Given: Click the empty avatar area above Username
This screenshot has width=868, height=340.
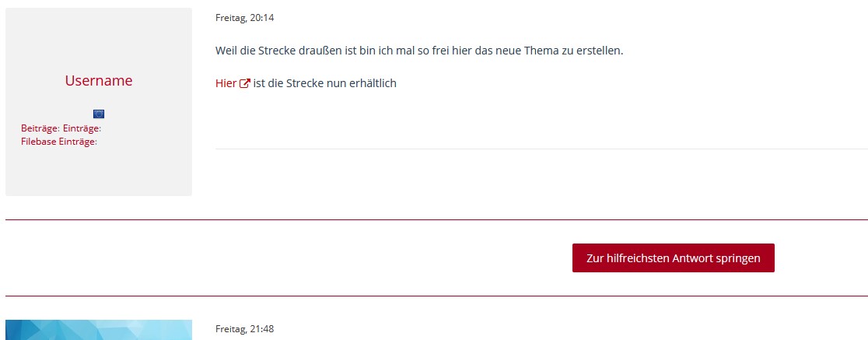Looking at the screenshot, I should (99, 39).
